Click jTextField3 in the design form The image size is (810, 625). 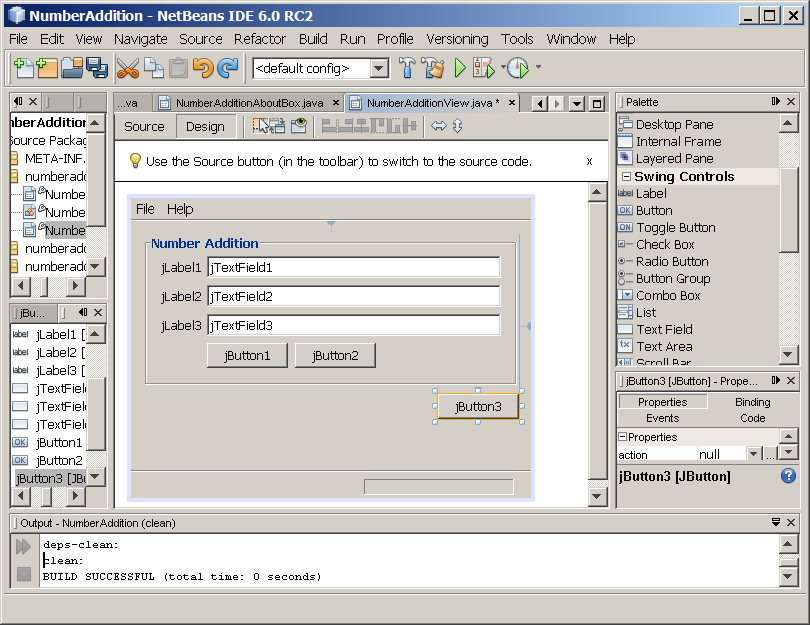point(354,325)
